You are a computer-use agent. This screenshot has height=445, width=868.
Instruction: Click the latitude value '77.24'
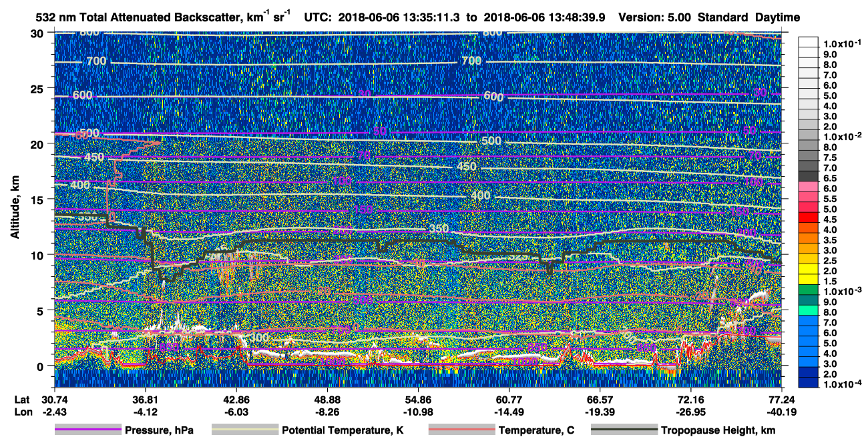(781, 398)
